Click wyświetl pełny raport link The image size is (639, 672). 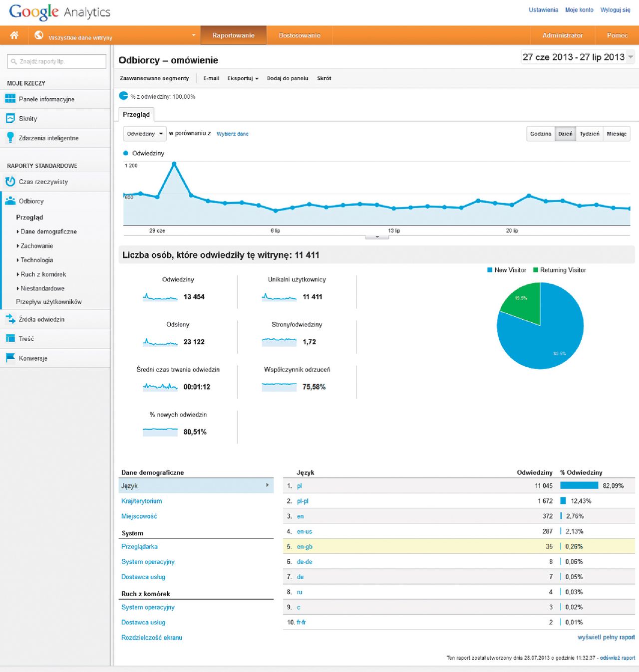click(606, 637)
